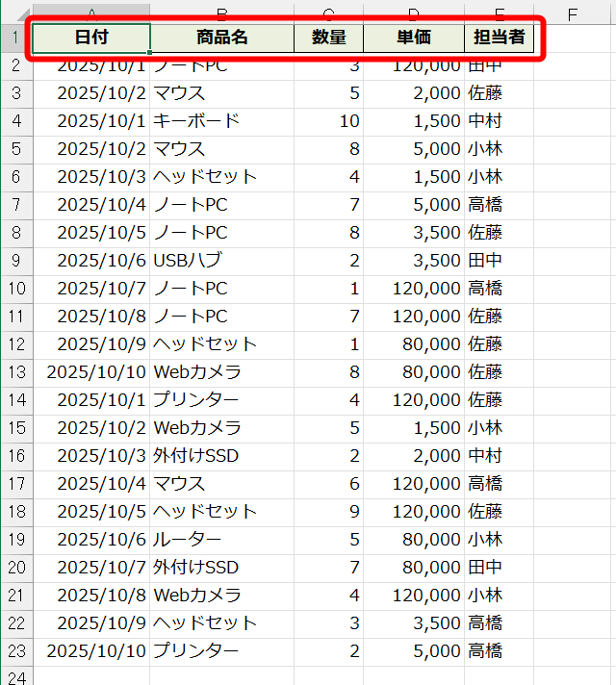The image size is (616, 685).
Task: Click 中村 in row 16
Action: 499,456
